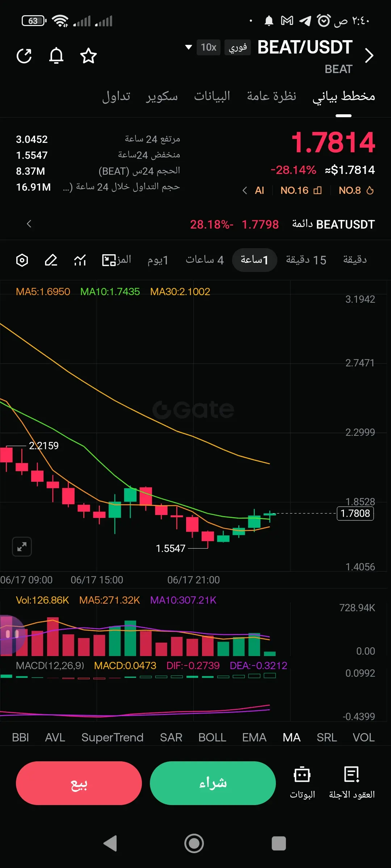Select the AVL indicator

[55, 737]
